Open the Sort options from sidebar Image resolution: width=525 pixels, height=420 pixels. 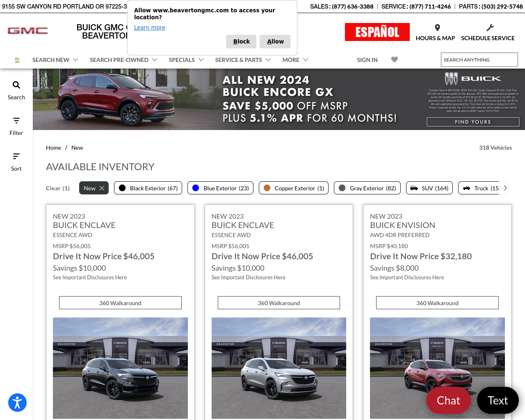[x=16, y=162]
